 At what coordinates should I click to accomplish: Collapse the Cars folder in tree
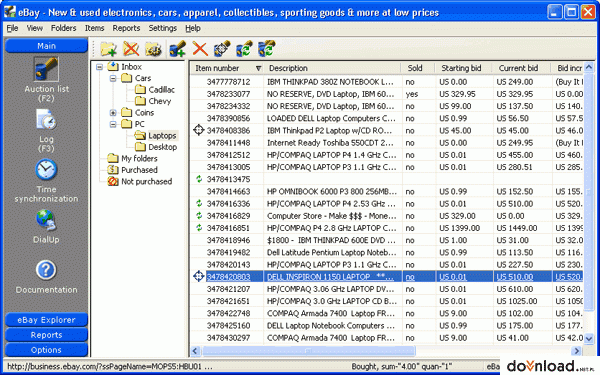pyautogui.click(x=113, y=78)
